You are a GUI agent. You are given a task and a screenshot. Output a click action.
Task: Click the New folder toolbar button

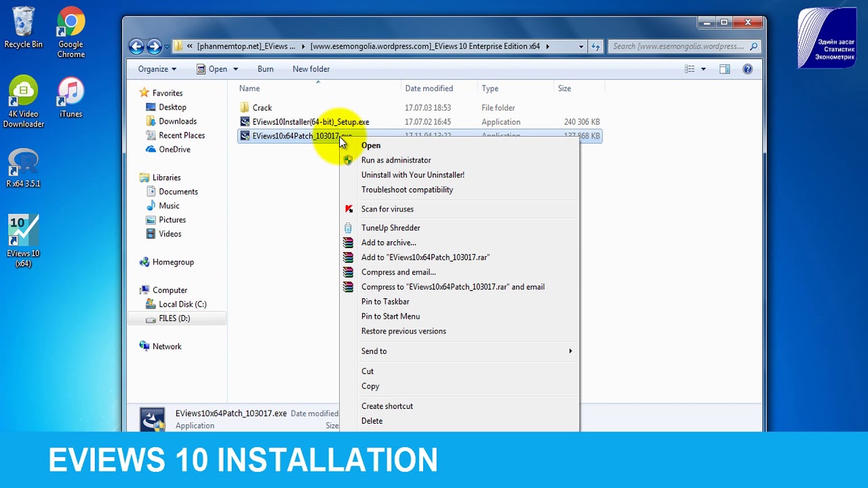coord(311,69)
